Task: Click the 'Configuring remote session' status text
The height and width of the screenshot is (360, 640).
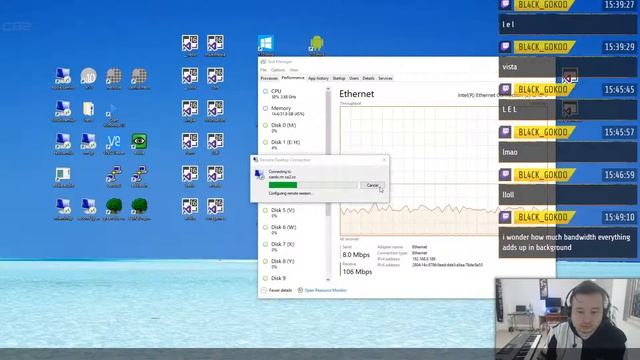Action: [x=290, y=193]
